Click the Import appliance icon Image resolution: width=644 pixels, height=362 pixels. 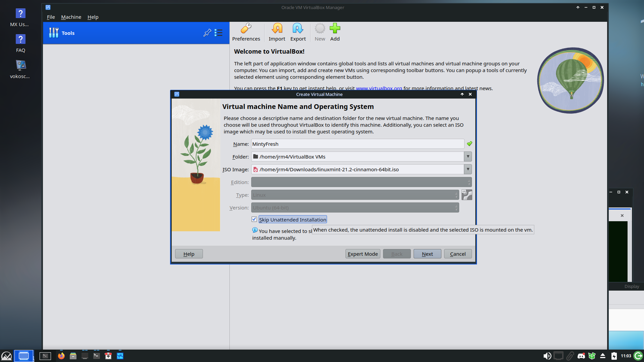tap(277, 28)
